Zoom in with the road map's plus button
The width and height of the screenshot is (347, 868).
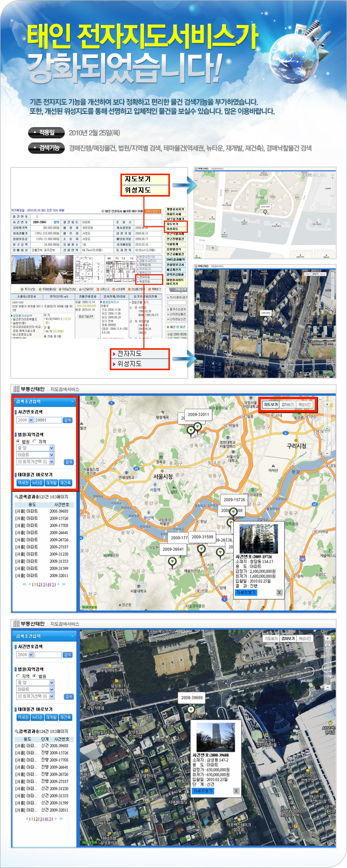pos(327,404)
